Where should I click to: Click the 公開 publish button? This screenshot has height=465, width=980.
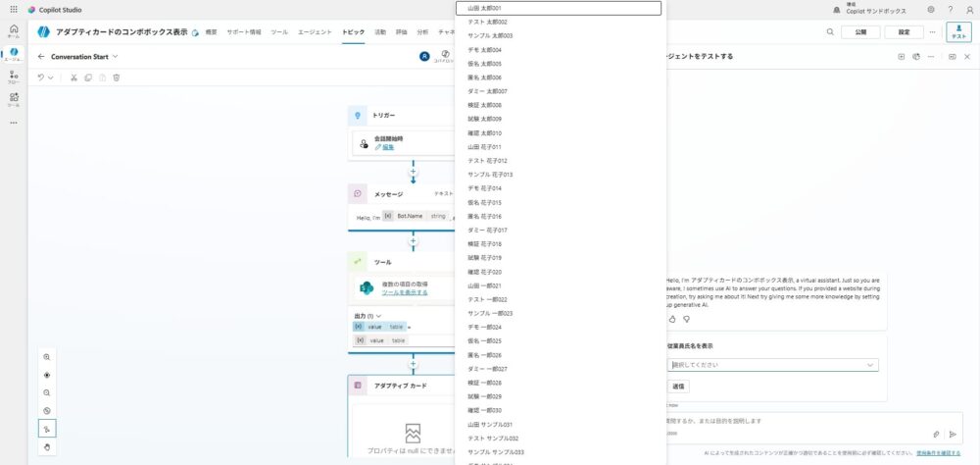[x=860, y=31]
